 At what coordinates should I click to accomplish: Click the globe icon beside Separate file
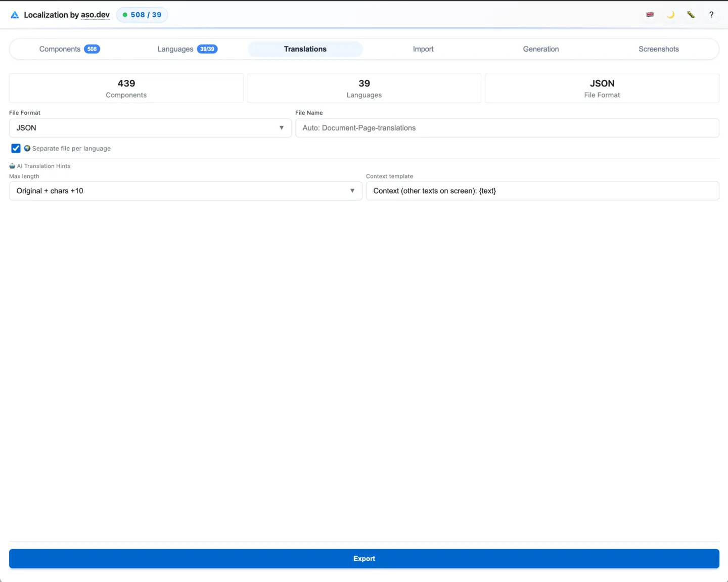[x=27, y=148]
